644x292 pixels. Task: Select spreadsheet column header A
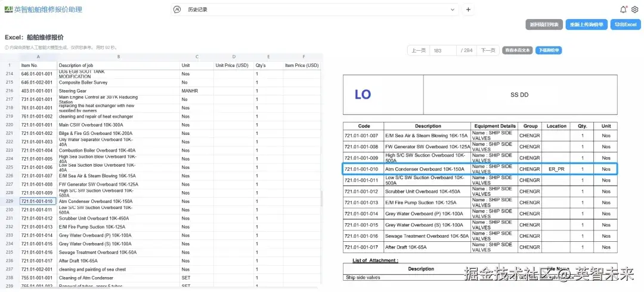[x=38, y=57]
